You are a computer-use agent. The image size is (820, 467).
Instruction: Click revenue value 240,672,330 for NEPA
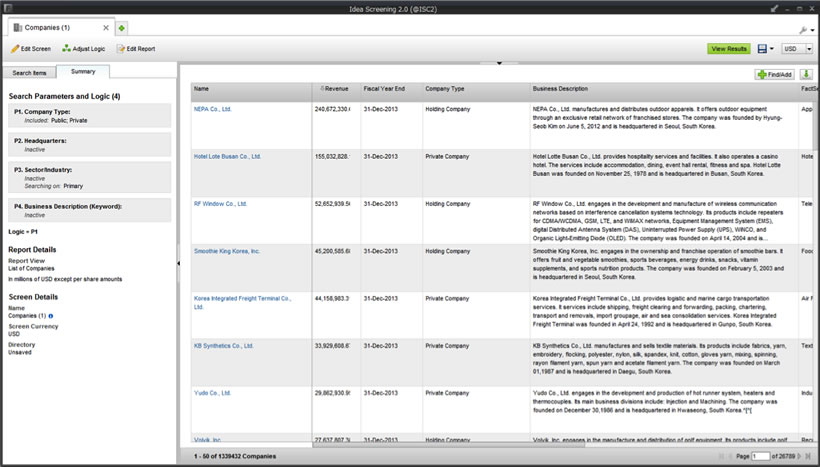[x=333, y=109]
